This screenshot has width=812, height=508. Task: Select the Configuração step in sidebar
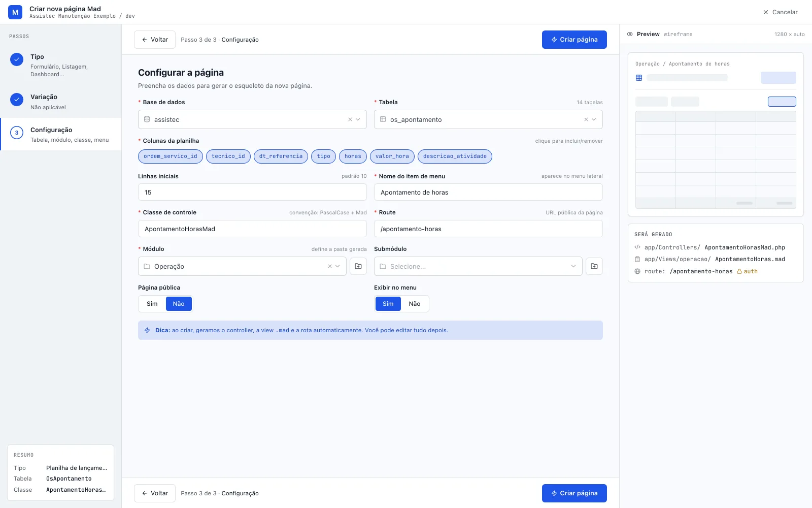tap(61, 134)
